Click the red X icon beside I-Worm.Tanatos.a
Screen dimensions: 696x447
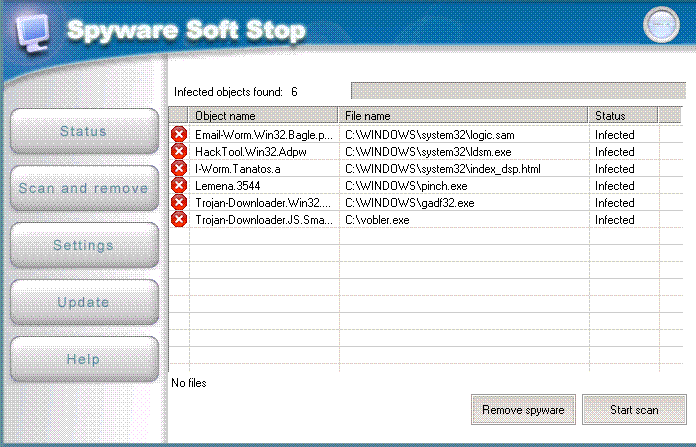point(179,168)
